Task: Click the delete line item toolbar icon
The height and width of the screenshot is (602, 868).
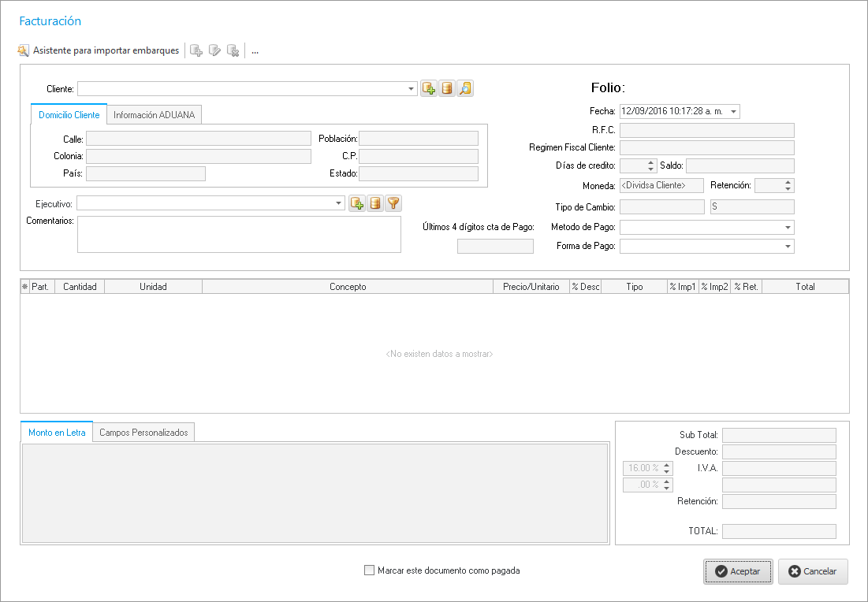Action: (x=233, y=51)
